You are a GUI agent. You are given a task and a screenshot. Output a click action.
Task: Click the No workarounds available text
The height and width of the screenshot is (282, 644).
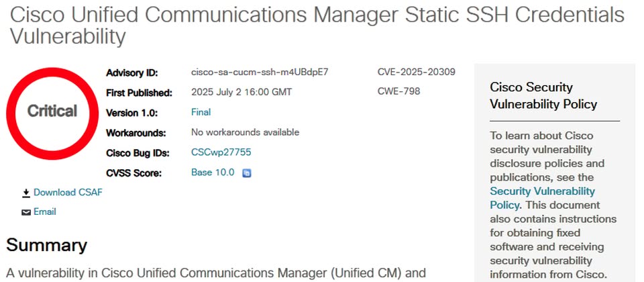click(246, 132)
